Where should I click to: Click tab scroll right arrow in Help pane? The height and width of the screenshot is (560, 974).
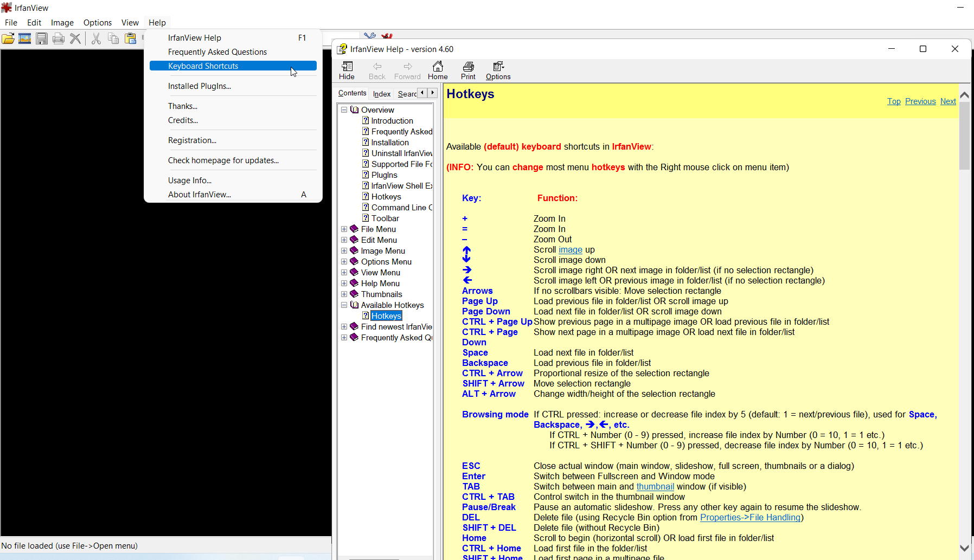coord(432,93)
